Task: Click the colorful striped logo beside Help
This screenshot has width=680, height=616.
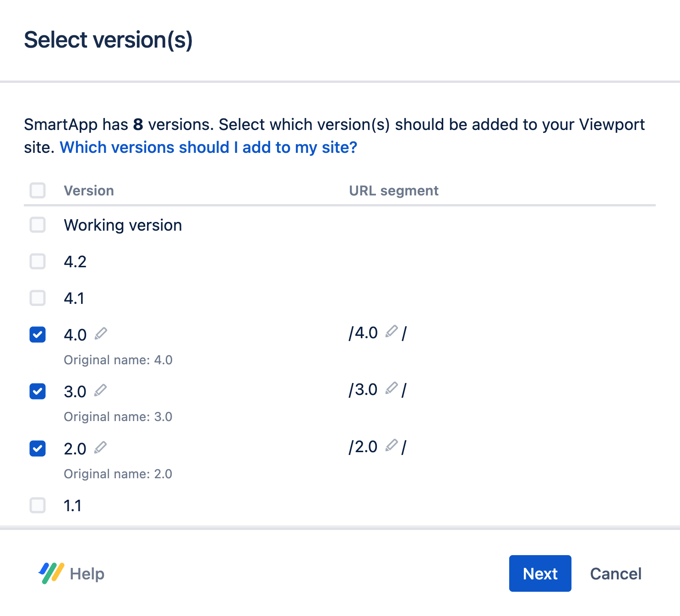Action: (51, 573)
